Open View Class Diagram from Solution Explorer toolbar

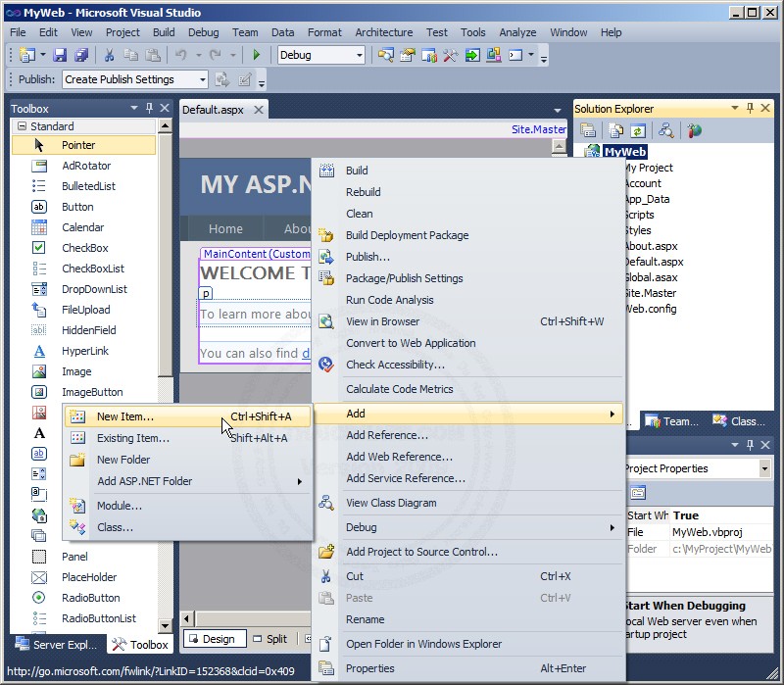click(664, 129)
